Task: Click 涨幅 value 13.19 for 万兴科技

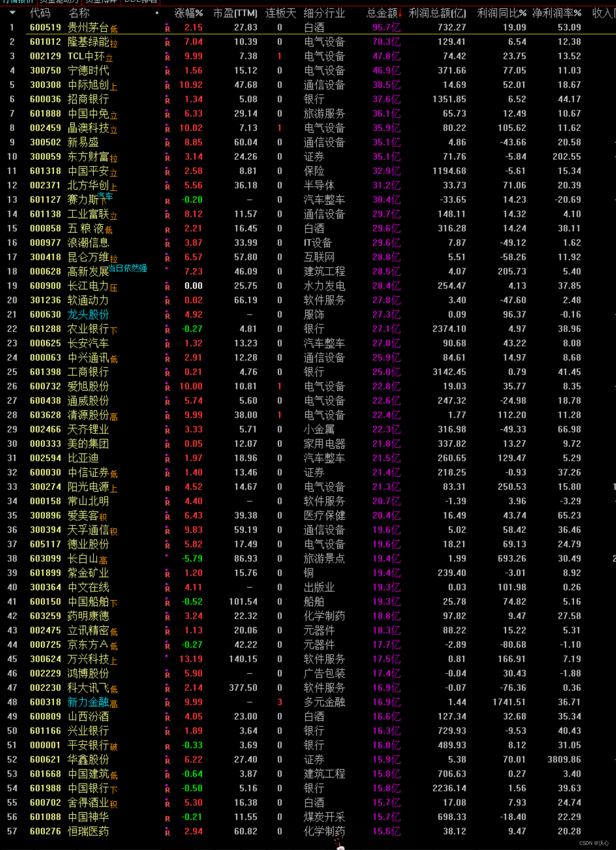Action: point(191,659)
